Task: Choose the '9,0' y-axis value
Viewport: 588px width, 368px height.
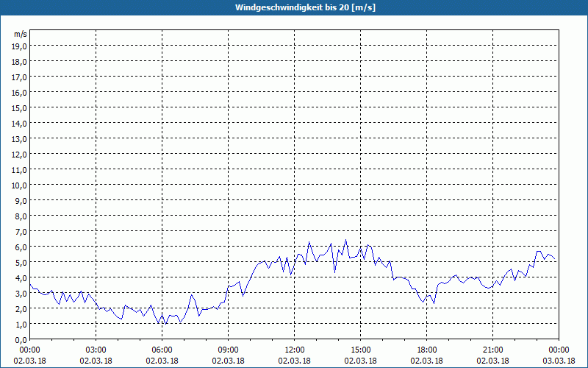Action: (x=21, y=200)
